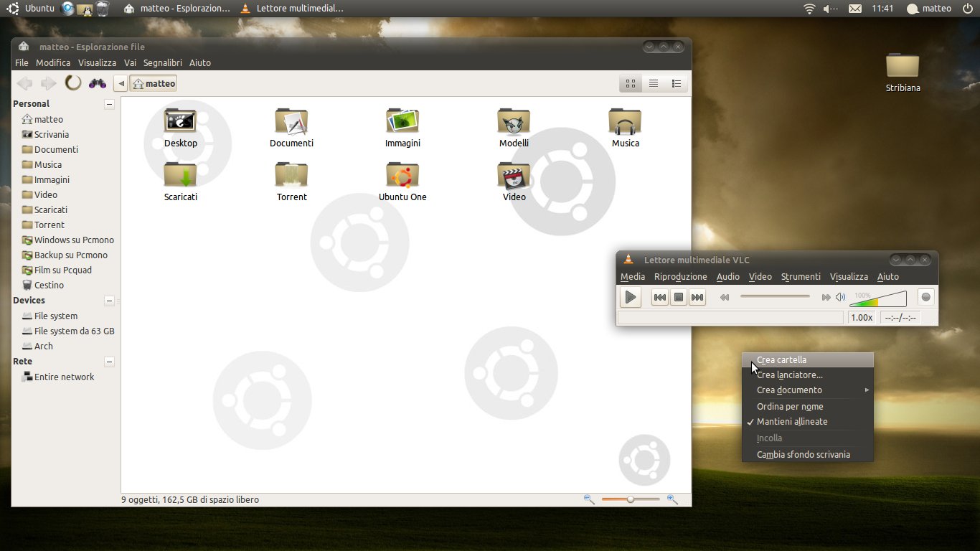The width and height of the screenshot is (980, 551).
Task: Open the mail indicator in top panel
Action: pos(855,9)
